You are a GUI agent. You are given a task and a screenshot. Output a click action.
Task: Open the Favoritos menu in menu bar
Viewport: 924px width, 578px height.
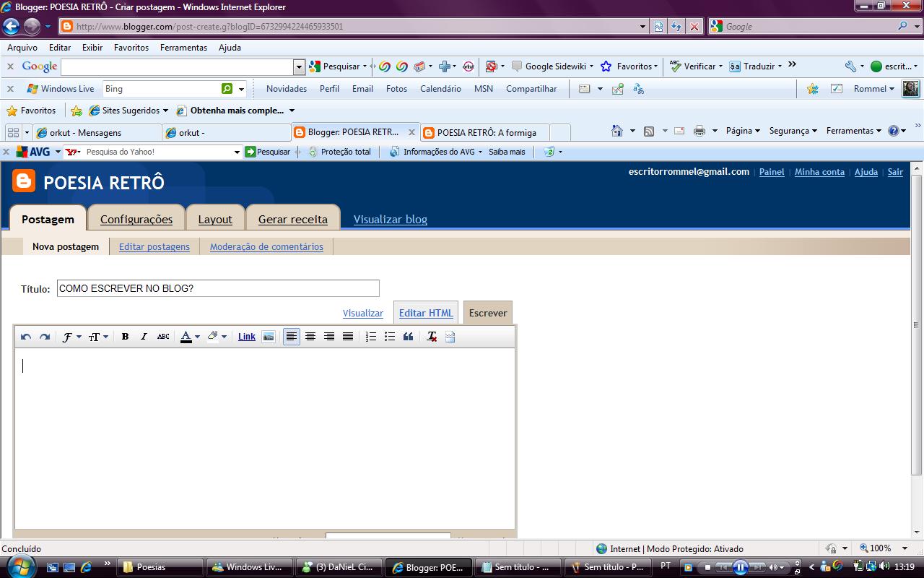click(131, 47)
